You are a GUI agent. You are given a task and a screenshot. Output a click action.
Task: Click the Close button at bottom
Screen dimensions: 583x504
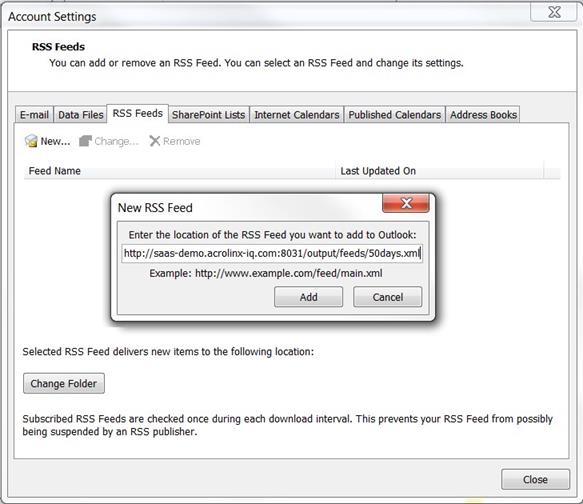click(535, 479)
